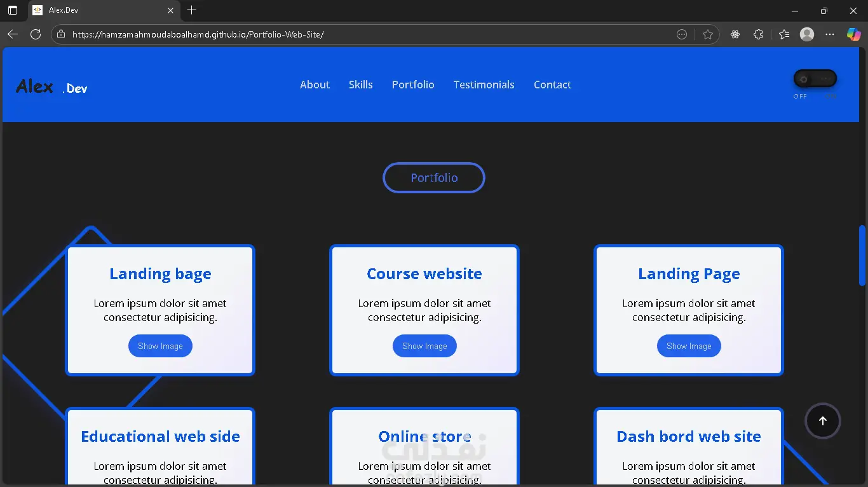
Task: Open the Favorites list icon
Action: click(x=784, y=34)
